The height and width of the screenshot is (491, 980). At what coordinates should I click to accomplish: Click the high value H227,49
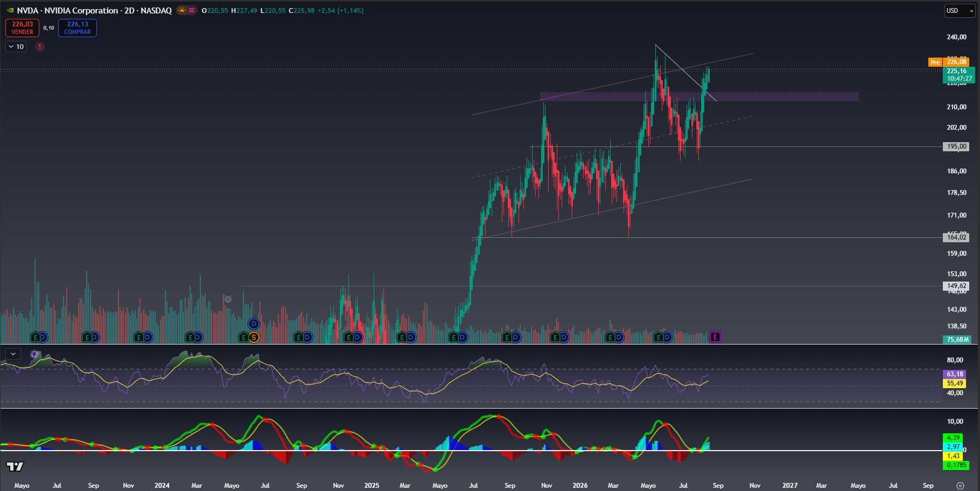tap(244, 11)
